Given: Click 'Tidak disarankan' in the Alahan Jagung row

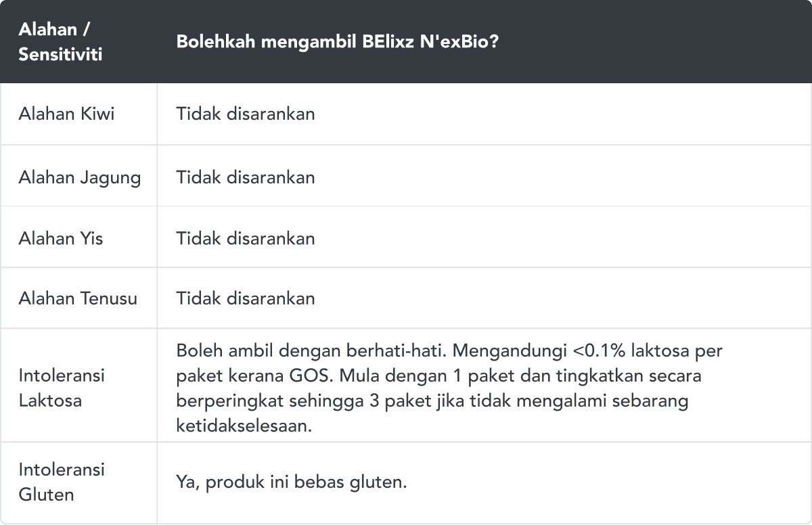Looking at the screenshot, I should (246, 177).
